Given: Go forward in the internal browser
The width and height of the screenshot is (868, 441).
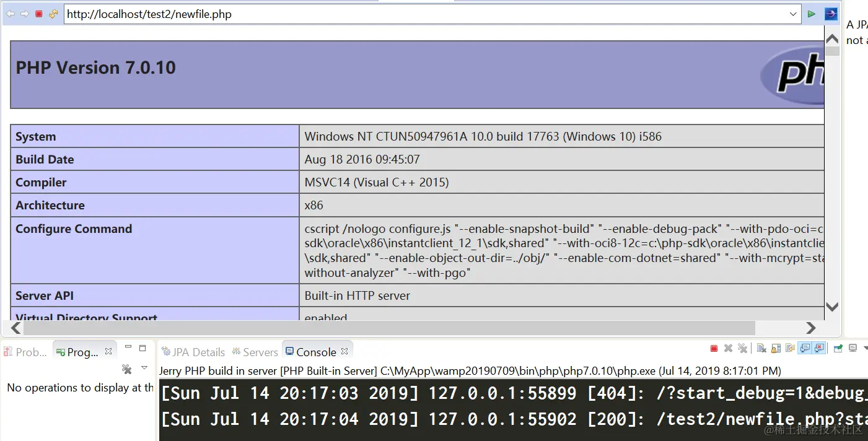Looking at the screenshot, I should (x=25, y=14).
